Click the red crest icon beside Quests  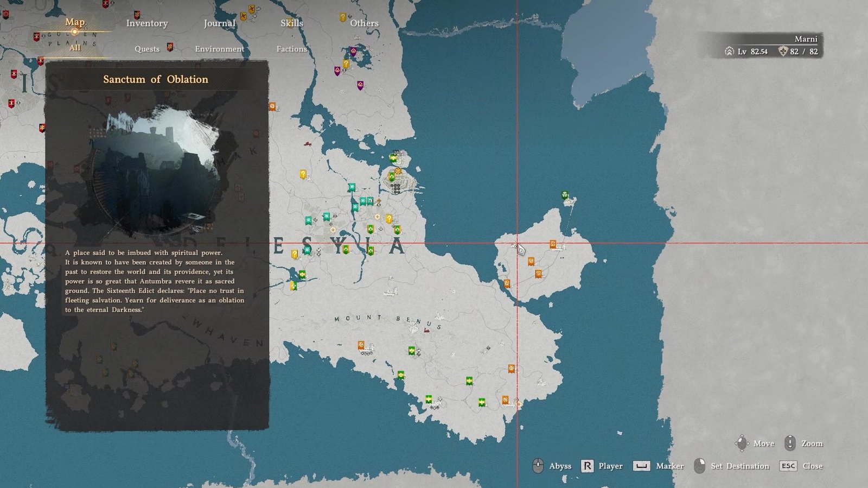click(170, 47)
